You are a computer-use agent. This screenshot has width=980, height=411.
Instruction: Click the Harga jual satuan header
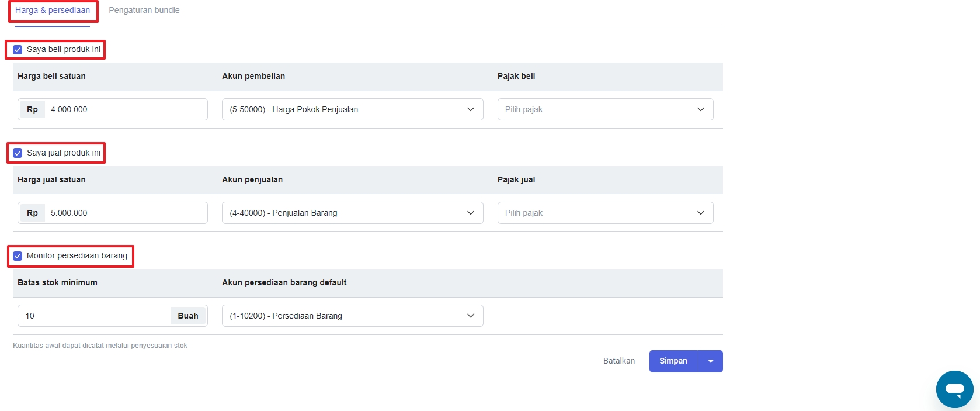[51, 180]
